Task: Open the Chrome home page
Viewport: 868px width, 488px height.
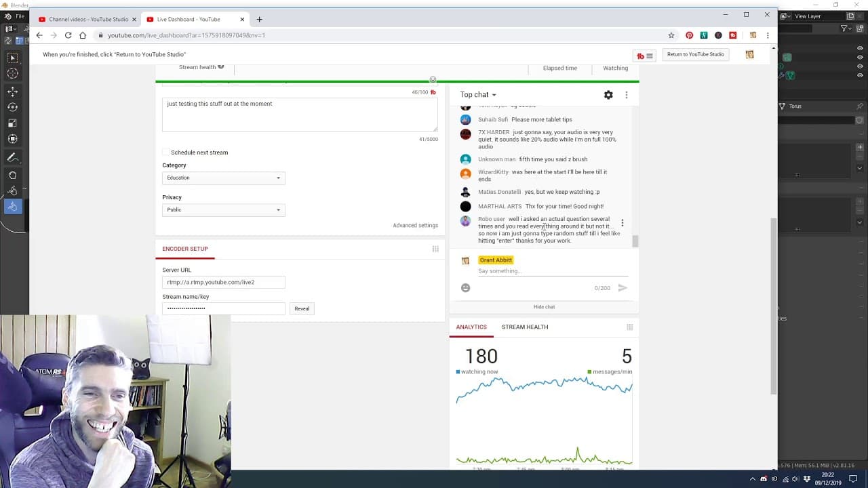Action: [x=83, y=35]
